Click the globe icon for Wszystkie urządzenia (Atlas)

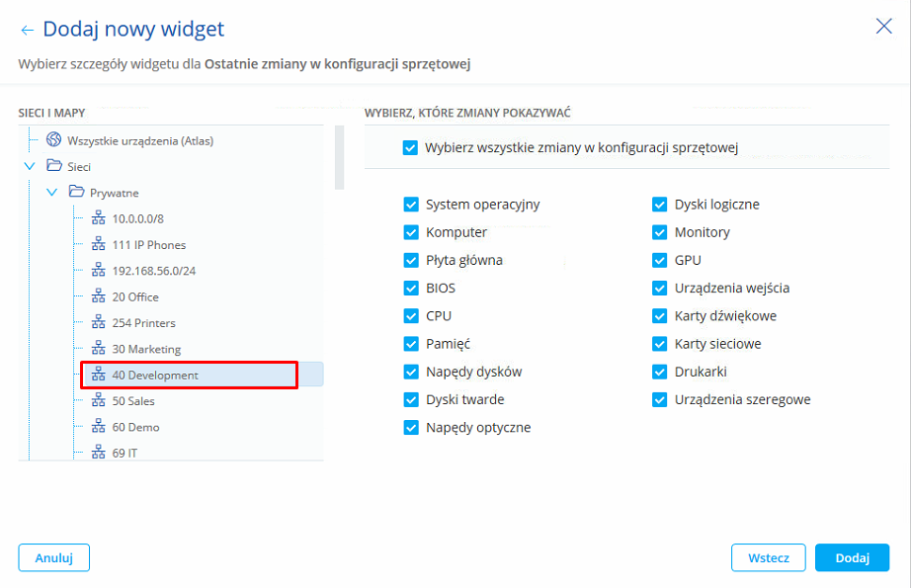tap(53, 140)
